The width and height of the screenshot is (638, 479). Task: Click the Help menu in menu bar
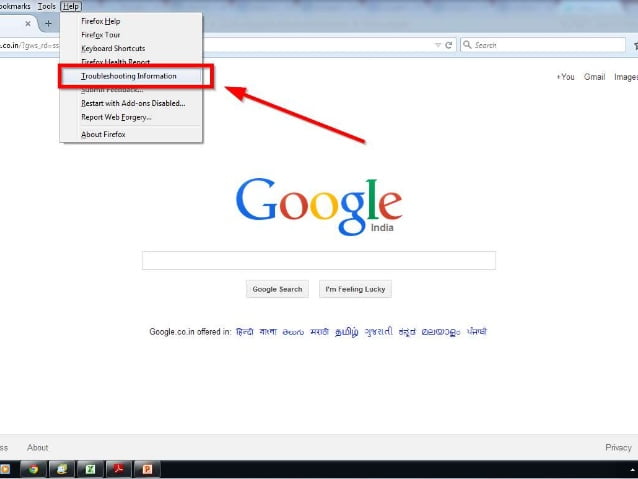(71, 6)
